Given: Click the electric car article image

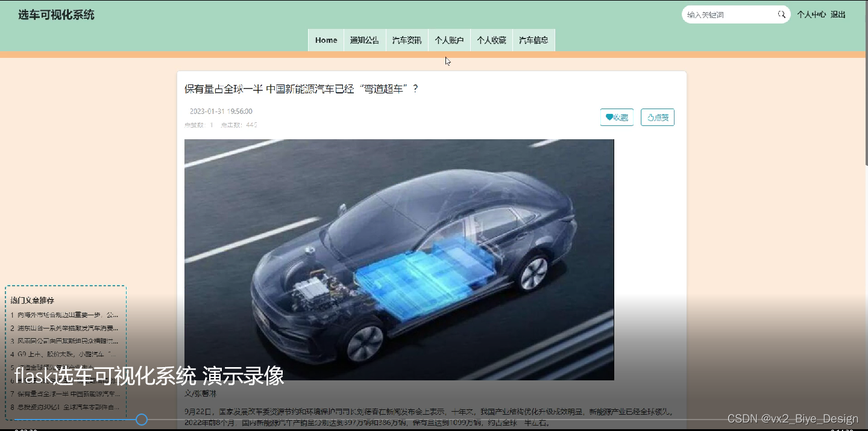Looking at the screenshot, I should pos(399,260).
